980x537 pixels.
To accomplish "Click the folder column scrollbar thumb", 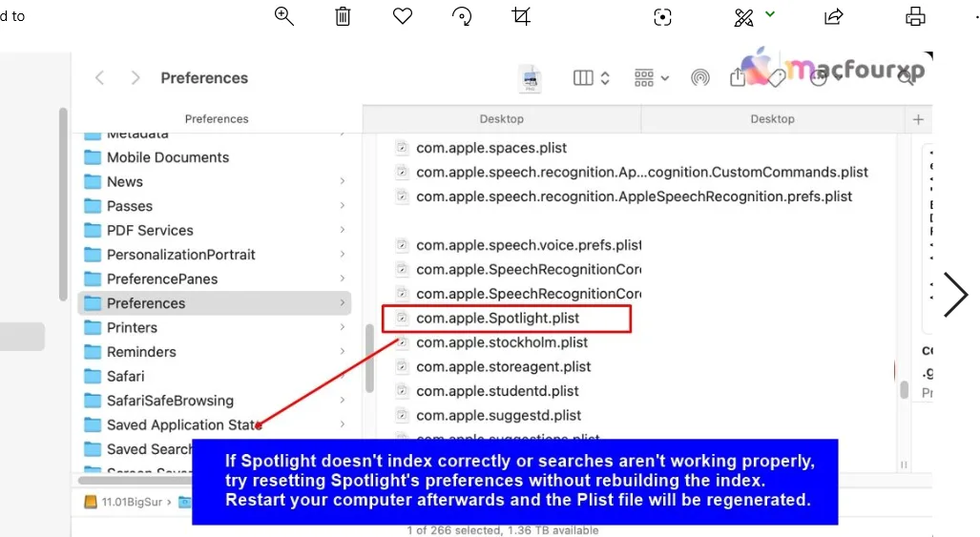I will 369,359.
